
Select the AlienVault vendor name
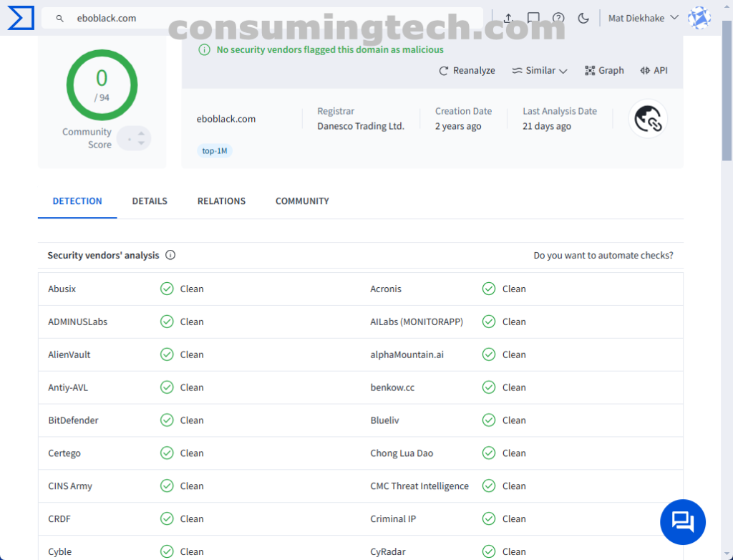point(69,354)
